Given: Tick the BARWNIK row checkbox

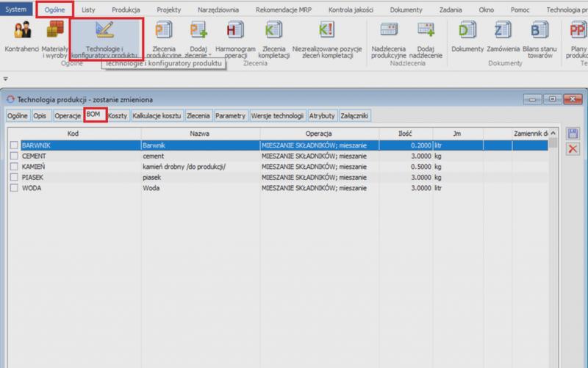Looking at the screenshot, I should [x=14, y=145].
